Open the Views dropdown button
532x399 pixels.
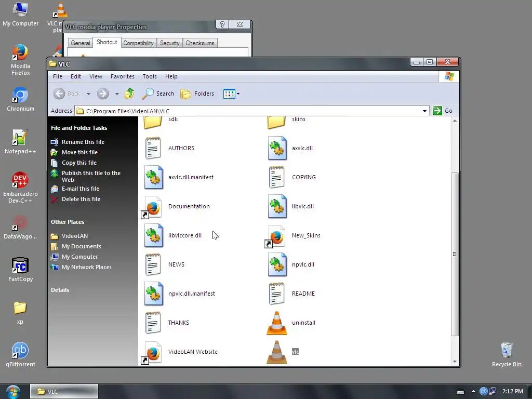point(231,94)
